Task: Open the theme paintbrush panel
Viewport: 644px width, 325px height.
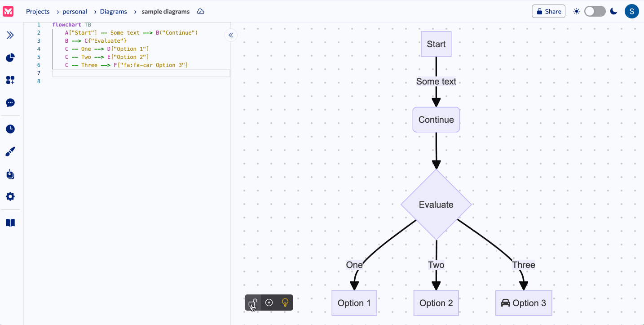Action: click(10, 151)
